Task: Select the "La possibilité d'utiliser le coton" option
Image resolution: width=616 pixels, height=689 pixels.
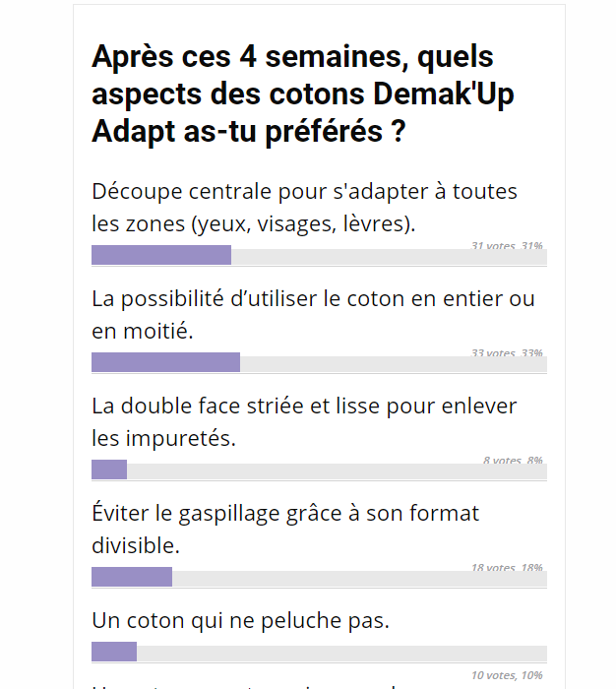Action: [x=313, y=314]
